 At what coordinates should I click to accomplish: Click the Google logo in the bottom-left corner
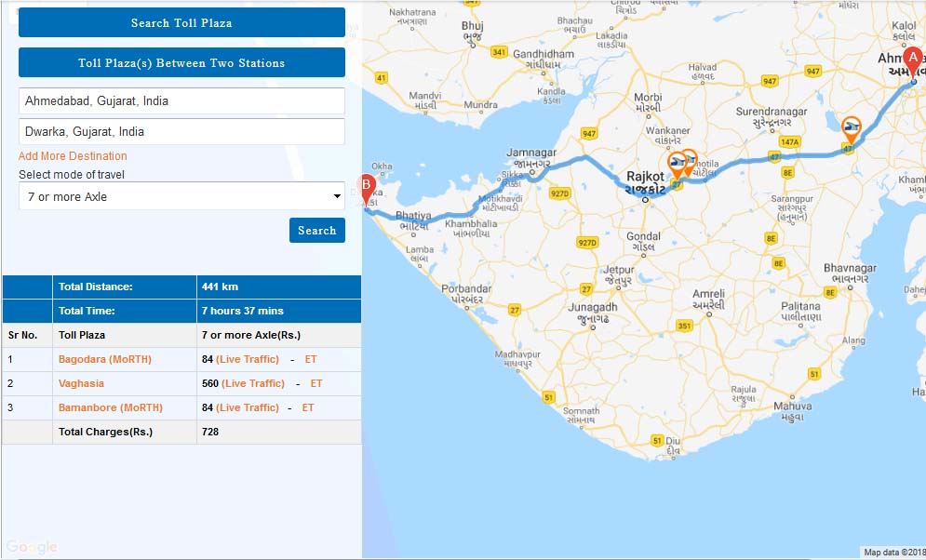pyautogui.click(x=32, y=547)
